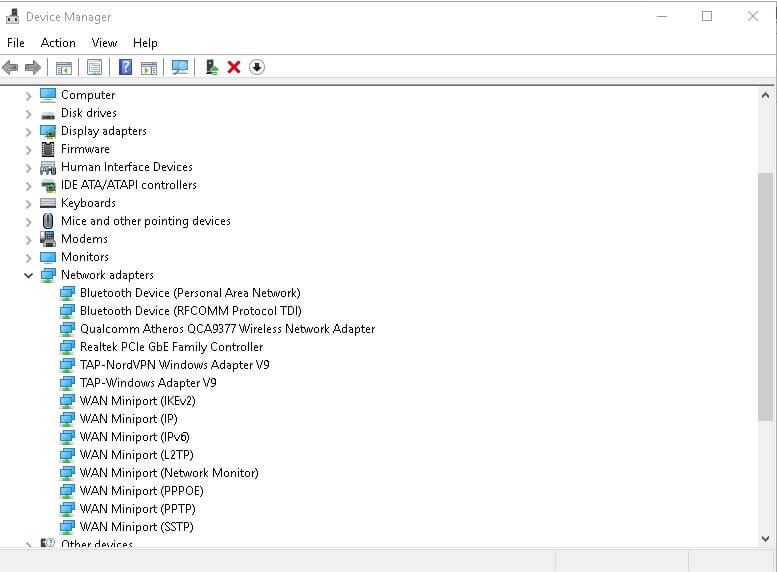Screen dimensions: 777x572
Task: Collapse the Network adapters node
Action: coord(28,276)
